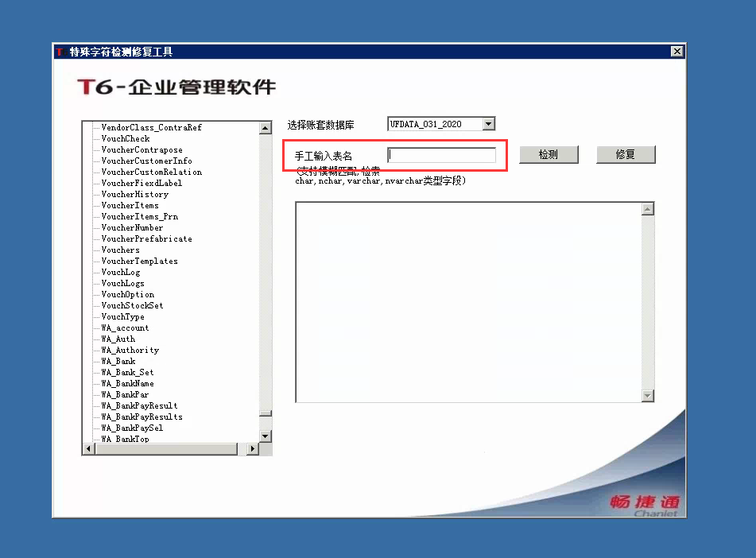Image resolution: width=756 pixels, height=558 pixels.
Task: Select WA_BankTop table
Action: click(x=125, y=439)
